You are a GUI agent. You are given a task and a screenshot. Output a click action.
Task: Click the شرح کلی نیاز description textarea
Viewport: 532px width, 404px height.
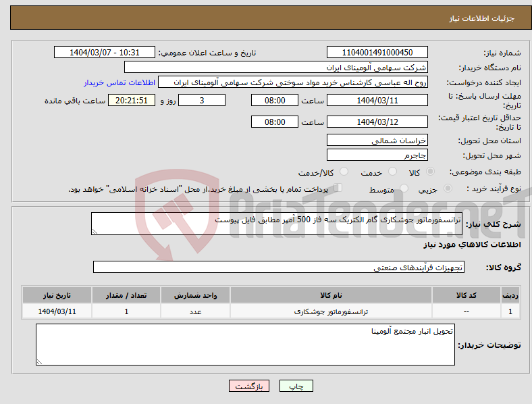[x=277, y=224]
